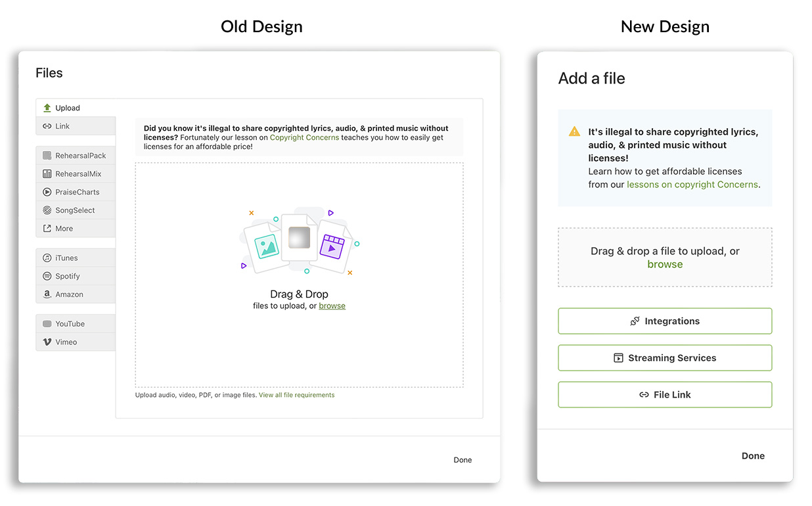Open the Vimeo tab in sidebar
Viewport: 812px width, 506px height.
coord(66,342)
